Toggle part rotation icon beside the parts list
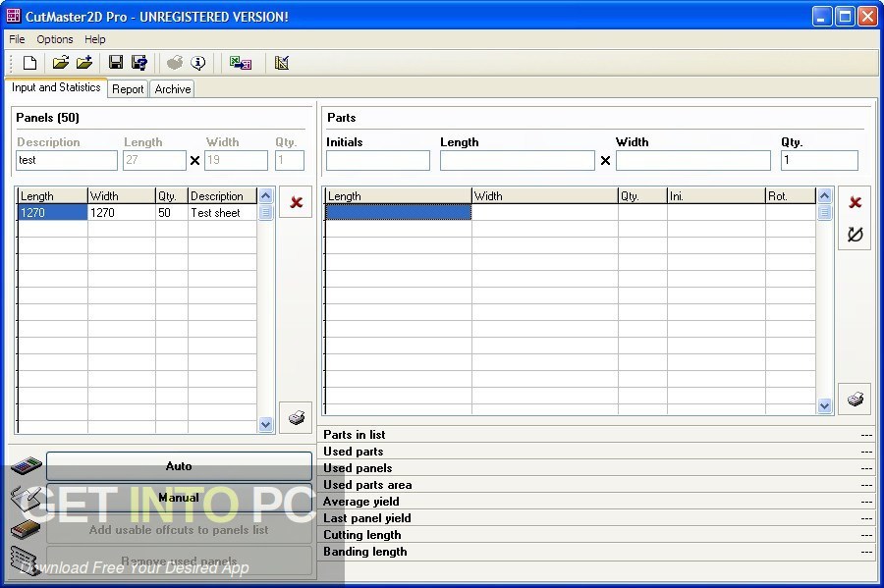The height and width of the screenshot is (588, 884). (x=855, y=234)
